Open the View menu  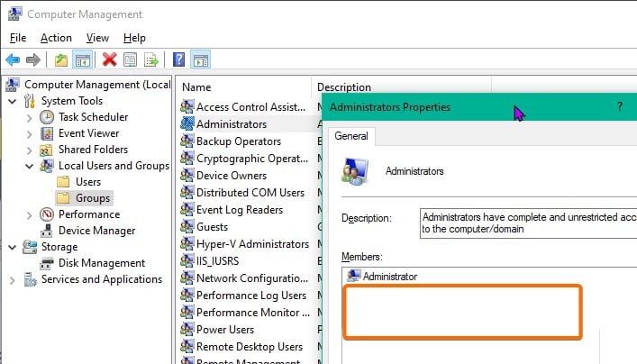97,38
